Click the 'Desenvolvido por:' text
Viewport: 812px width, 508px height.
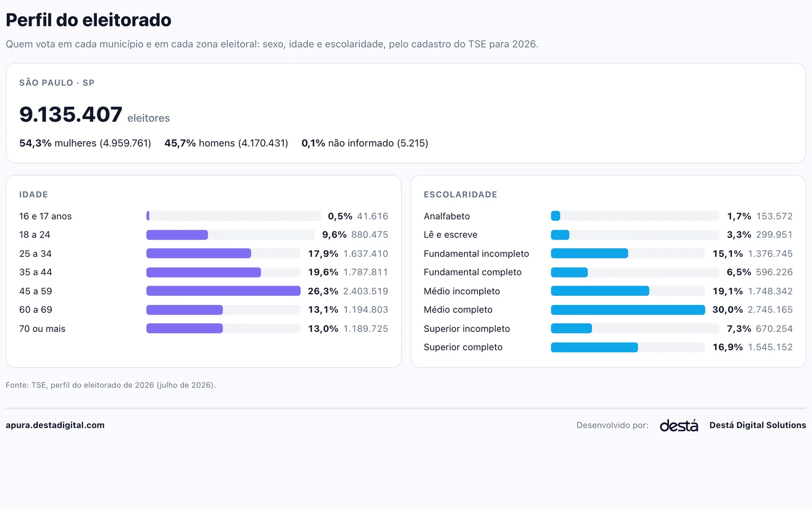(x=612, y=425)
